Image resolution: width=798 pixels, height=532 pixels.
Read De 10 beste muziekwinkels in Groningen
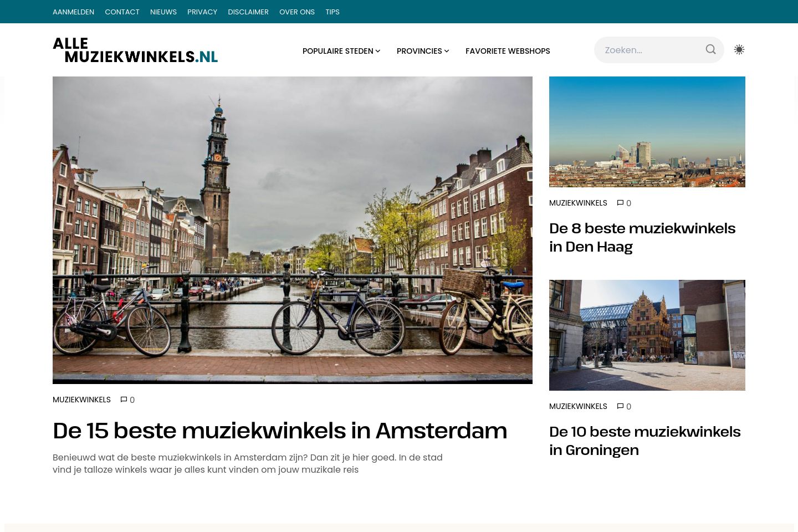point(645,441)
